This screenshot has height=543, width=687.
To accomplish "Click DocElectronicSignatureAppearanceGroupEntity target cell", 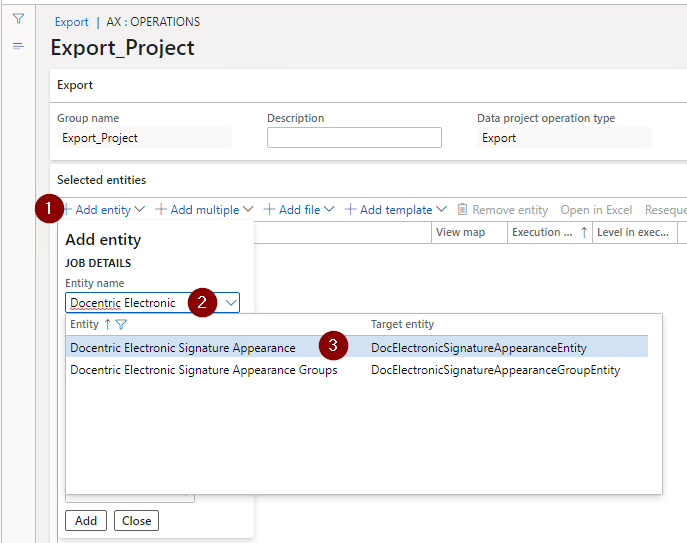I will 496,370.
